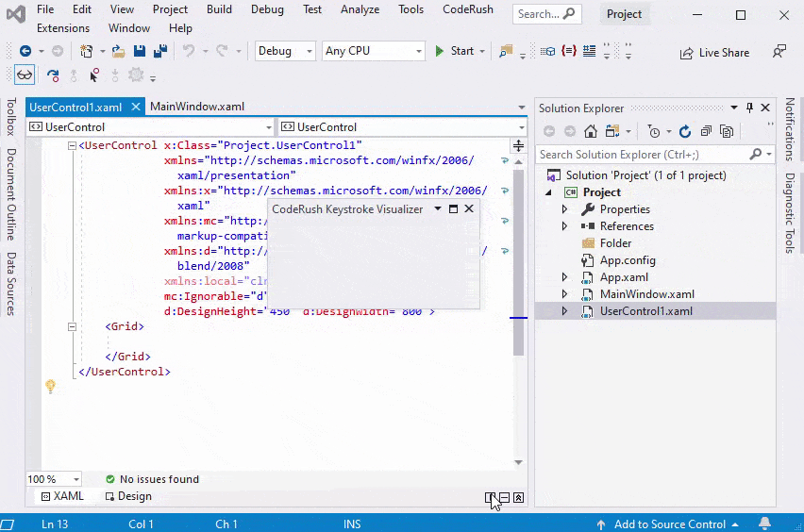
Task: Toggle pin on Solution Explorer panel
Action: pos(750,108)
